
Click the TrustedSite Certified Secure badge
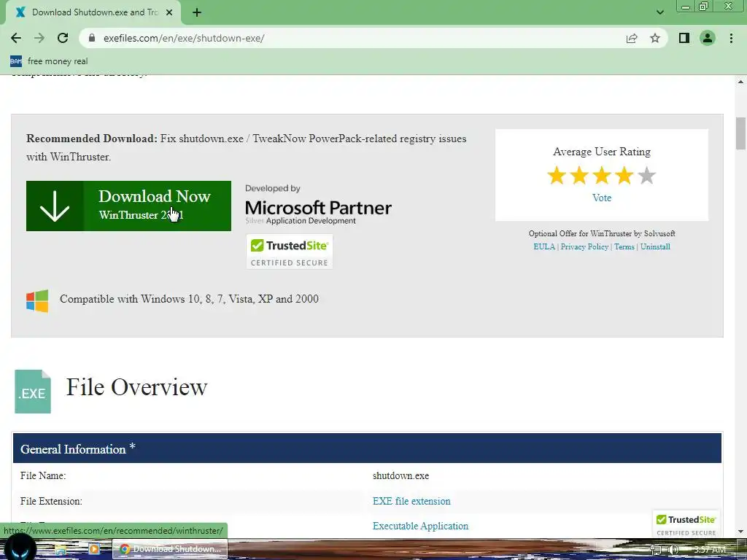pos(289,252)
